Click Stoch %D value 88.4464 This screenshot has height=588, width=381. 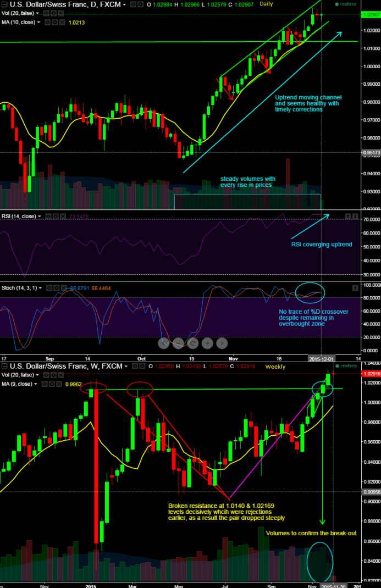(x=101, y=288)
